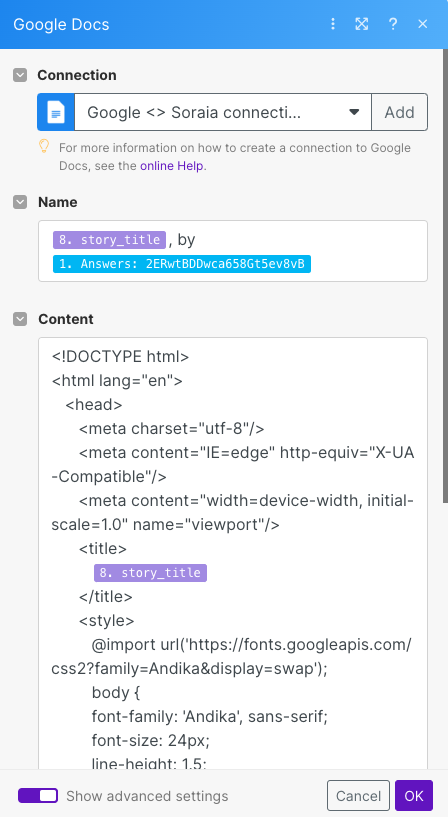Click the lightbulb hint icon
Viewport: 448px width, 817px height.
[x=44, y=146]
